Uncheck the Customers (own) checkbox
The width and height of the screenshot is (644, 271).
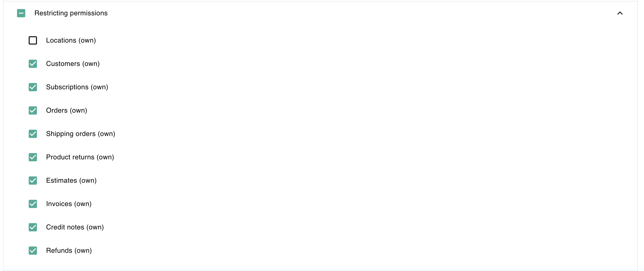pyautogui.click(x=33, y=64)
